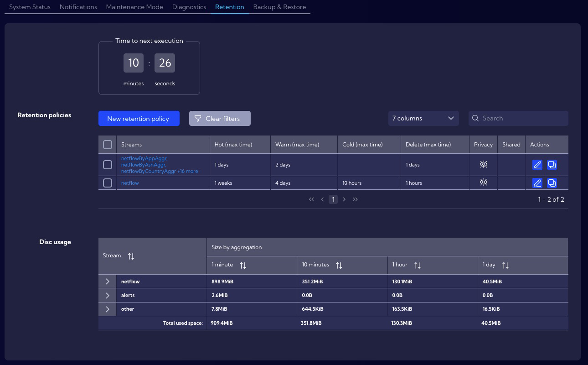Image resolution: width=588 pixels, height=365 pixels.
Task: Click the Hot (max time) column header
Action: click(x=240, y=145)
